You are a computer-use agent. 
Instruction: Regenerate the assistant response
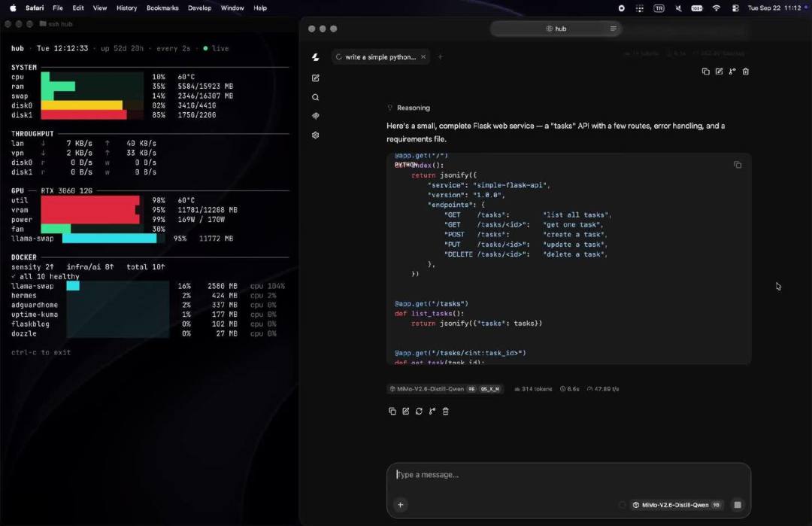click(419, 411)
